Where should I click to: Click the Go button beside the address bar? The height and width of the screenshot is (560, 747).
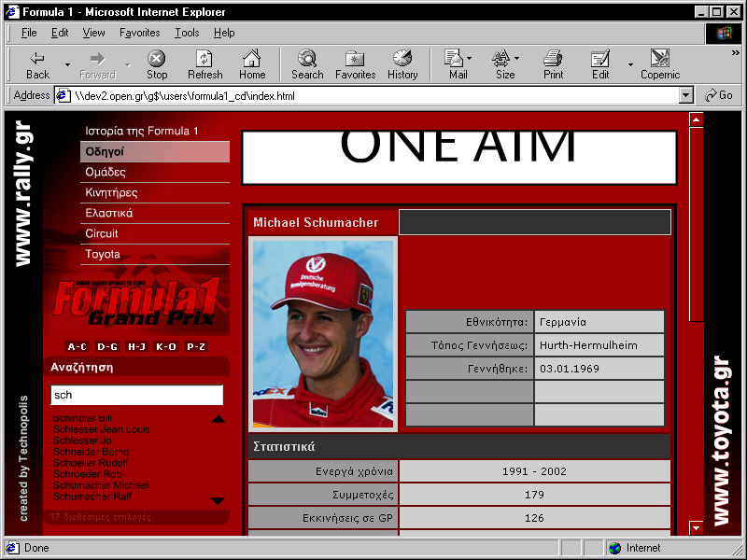tap(719, 95)
